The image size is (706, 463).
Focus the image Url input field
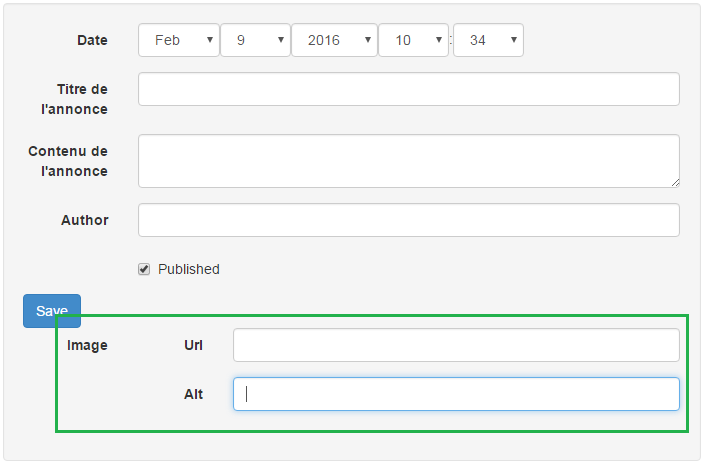click(456, 345)
